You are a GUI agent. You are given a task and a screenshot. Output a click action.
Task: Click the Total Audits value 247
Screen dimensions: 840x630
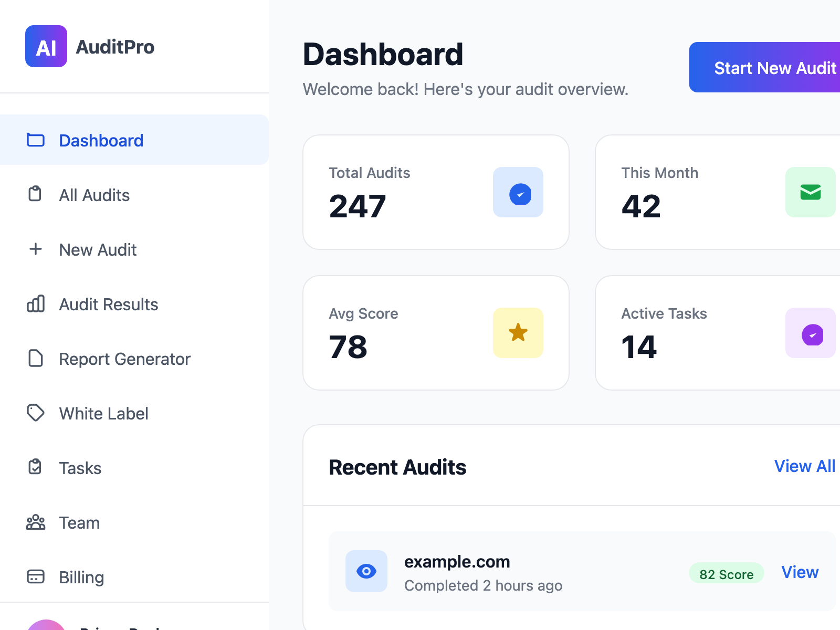(x=358, y=206)
